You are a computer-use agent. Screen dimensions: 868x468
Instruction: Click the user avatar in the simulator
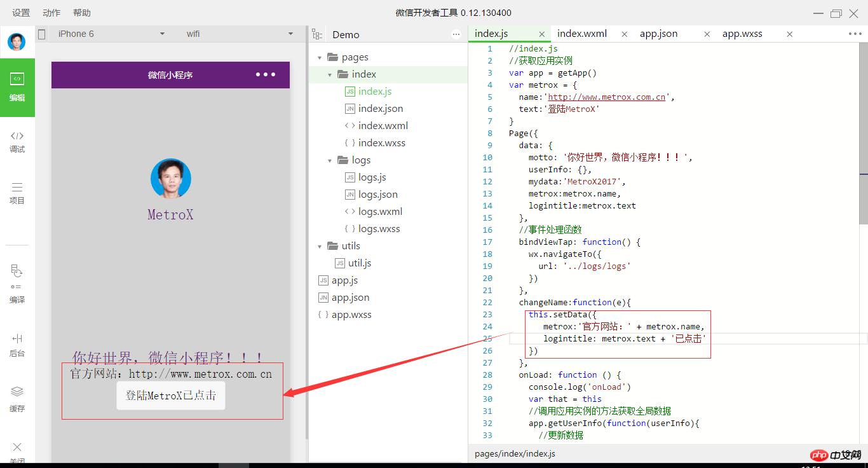170,179
